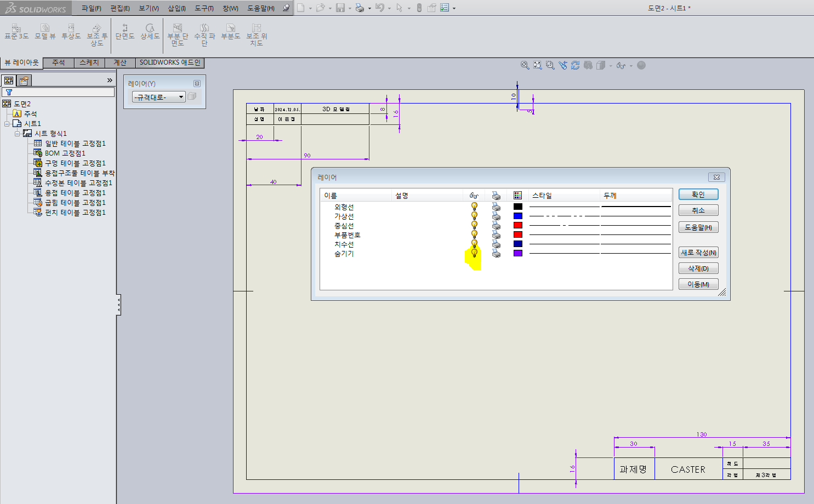Switch to the 스케치 tab
814x504 pixels.
(89, 63)
